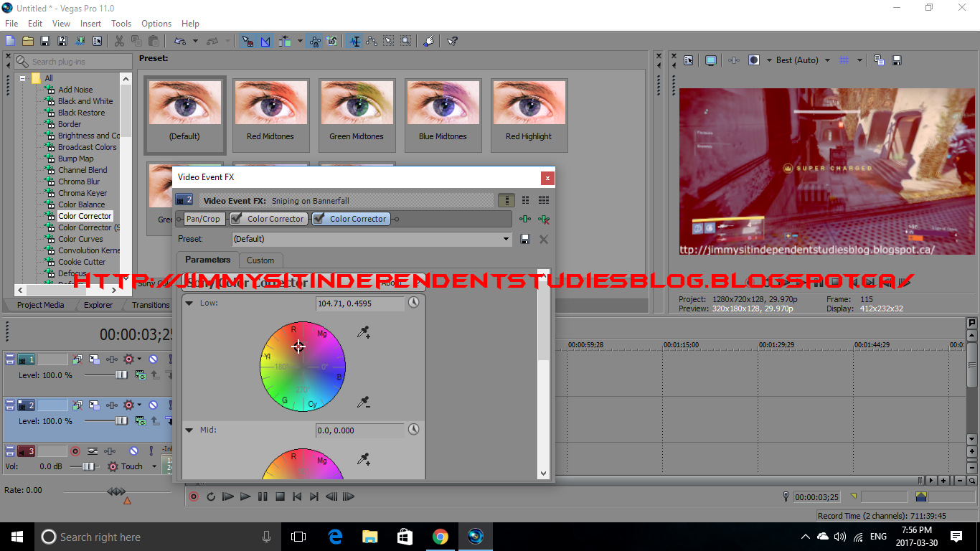Switch to the Explorer tab
This screenshot has height=551, width=980.
(98, 305)
